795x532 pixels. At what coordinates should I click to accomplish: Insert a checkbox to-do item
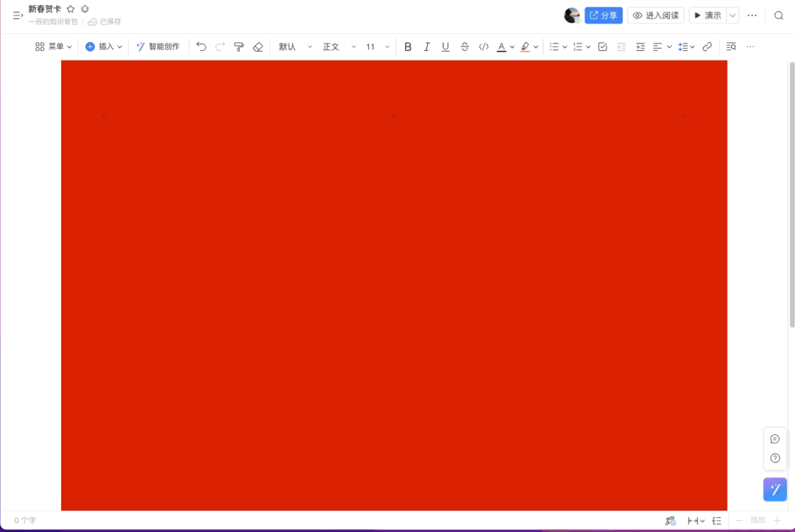(x=602, y=47)
